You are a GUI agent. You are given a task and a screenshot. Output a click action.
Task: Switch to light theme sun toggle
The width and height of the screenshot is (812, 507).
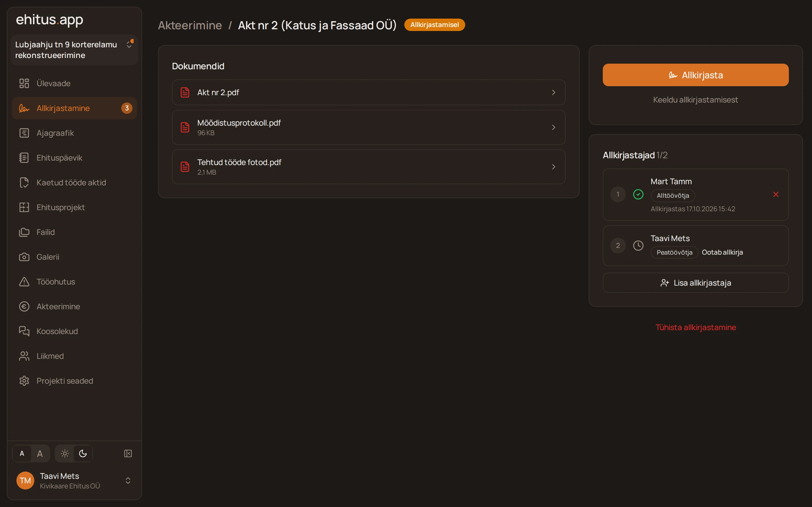tap(65, 453)
